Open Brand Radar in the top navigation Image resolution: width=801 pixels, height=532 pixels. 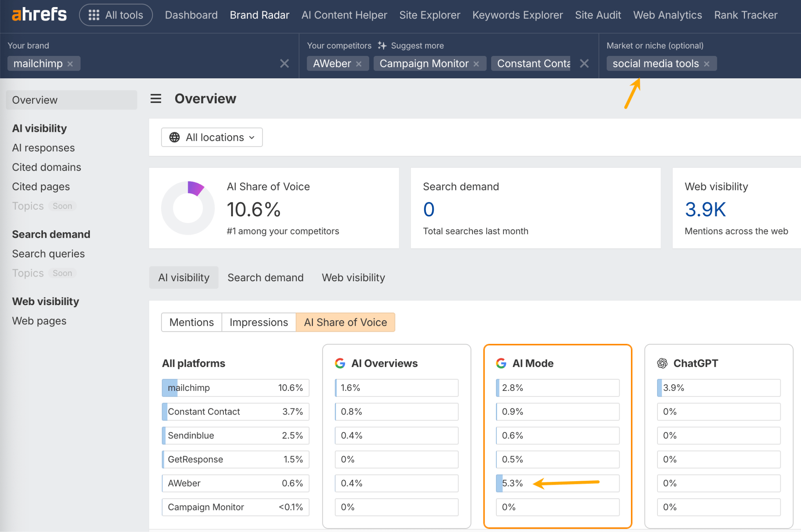pos(259,15)
